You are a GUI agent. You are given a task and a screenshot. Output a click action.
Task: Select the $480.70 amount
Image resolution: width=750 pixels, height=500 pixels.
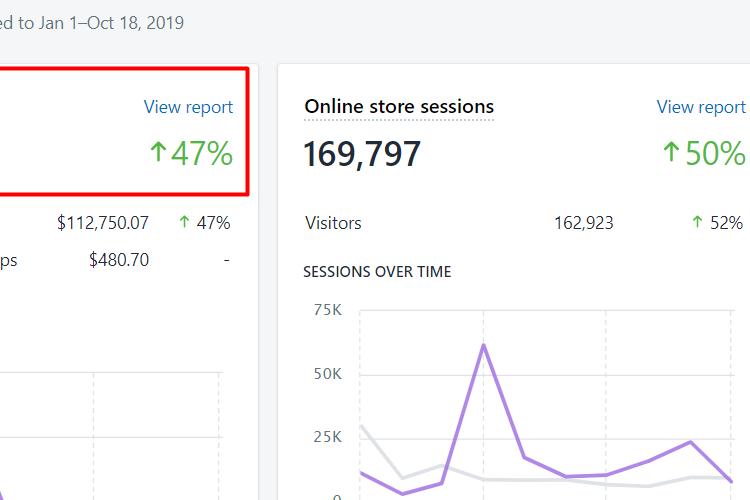click(x=119, y=260)
